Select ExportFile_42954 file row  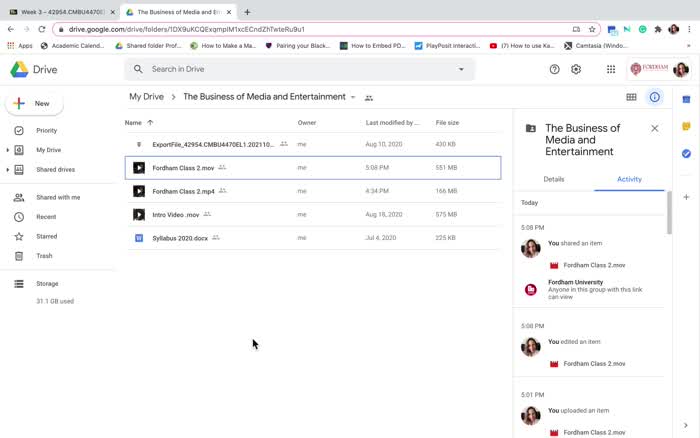(x=313, y=144)
